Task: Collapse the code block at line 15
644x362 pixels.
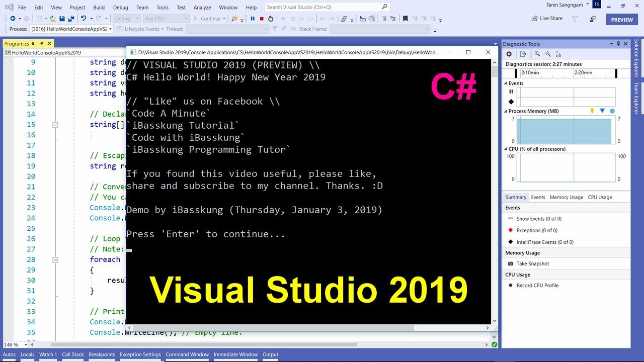Action: coord(55,125)
